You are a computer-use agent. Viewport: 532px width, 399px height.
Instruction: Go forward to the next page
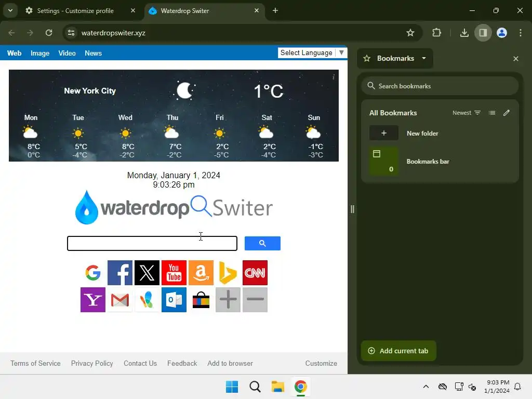30,33
